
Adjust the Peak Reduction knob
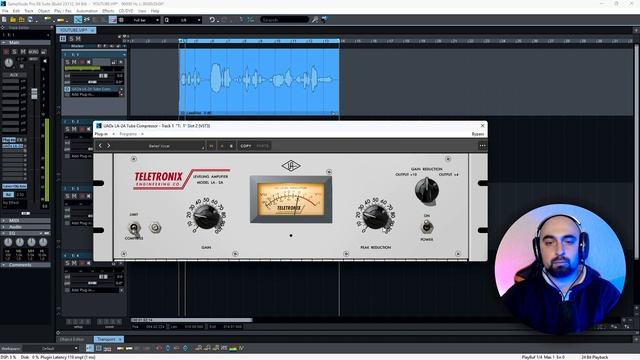pyautogui.click(x=375, y=217)
